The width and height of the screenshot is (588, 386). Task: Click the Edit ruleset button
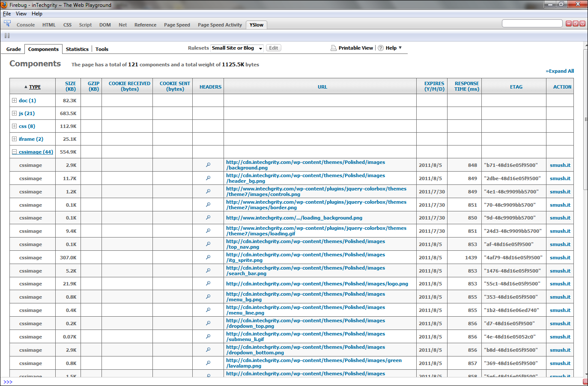click(274, 48)
